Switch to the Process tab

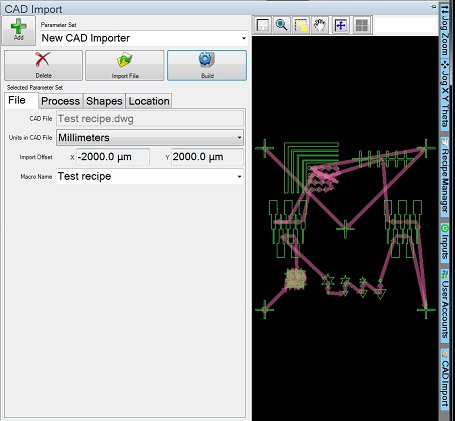point(60,101)
